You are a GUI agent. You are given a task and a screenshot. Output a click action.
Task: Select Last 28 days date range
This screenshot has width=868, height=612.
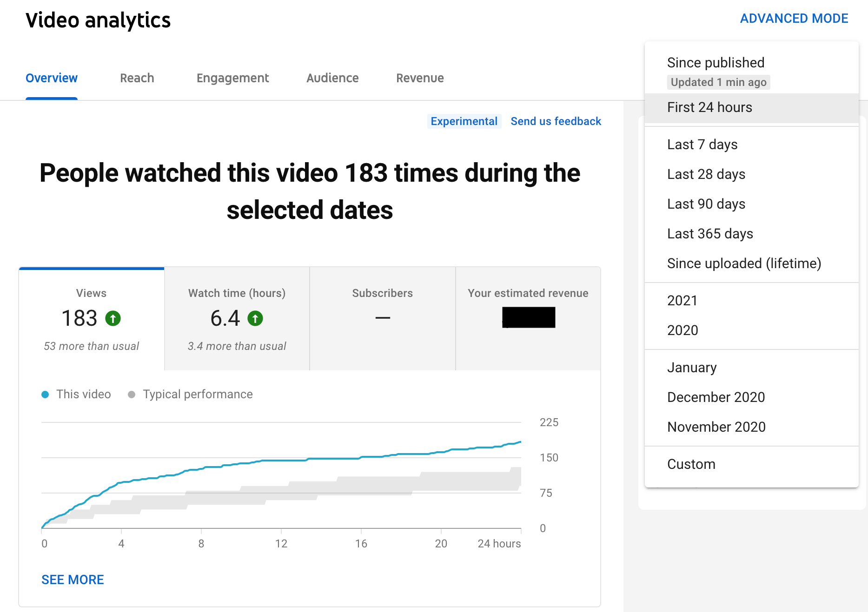(706, 174)
